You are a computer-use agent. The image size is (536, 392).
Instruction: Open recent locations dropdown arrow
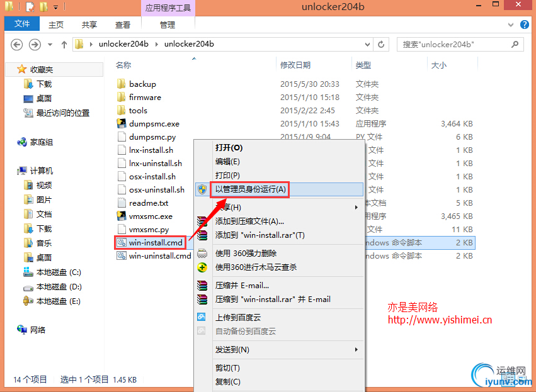point(50,45)
